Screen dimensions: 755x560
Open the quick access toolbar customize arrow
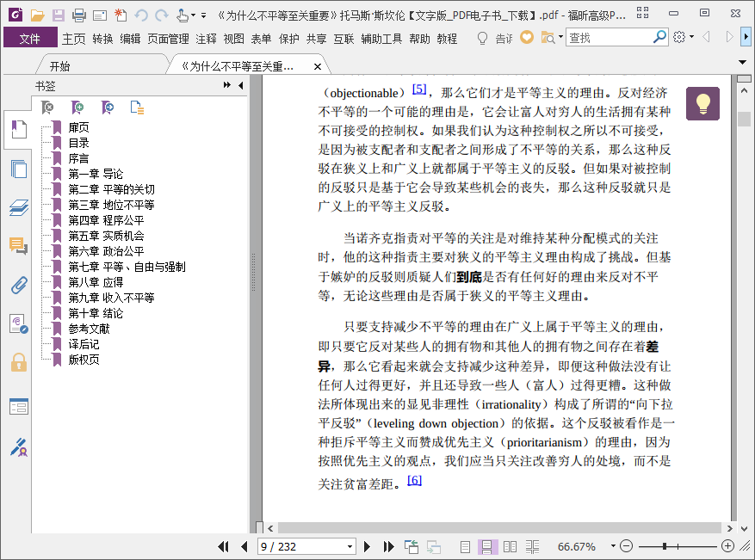(204, 15)
